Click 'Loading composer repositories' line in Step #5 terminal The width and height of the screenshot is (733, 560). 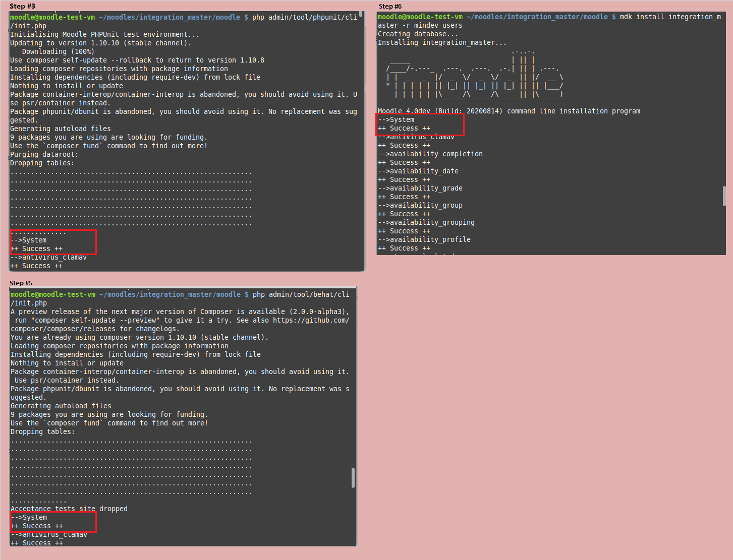tap(120, 346)
